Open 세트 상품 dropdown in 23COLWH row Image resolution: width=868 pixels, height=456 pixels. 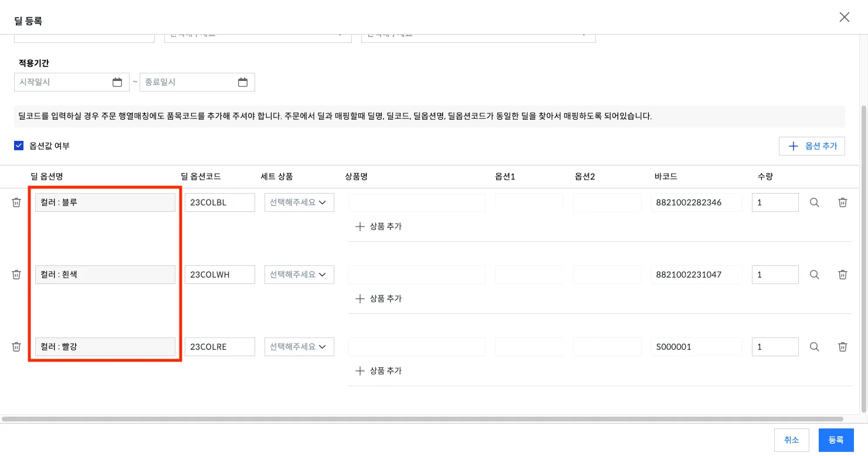pos(299,275)
